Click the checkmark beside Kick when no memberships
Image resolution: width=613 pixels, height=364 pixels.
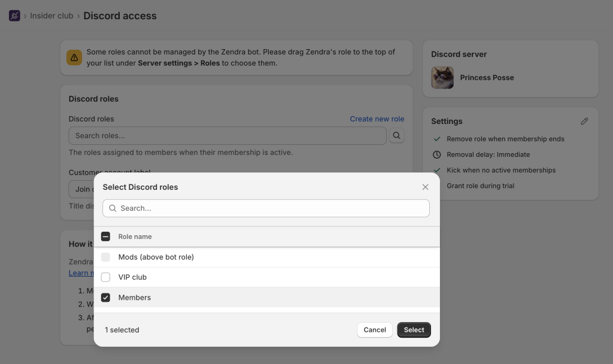pyautogui.click(x=437, y=170)
